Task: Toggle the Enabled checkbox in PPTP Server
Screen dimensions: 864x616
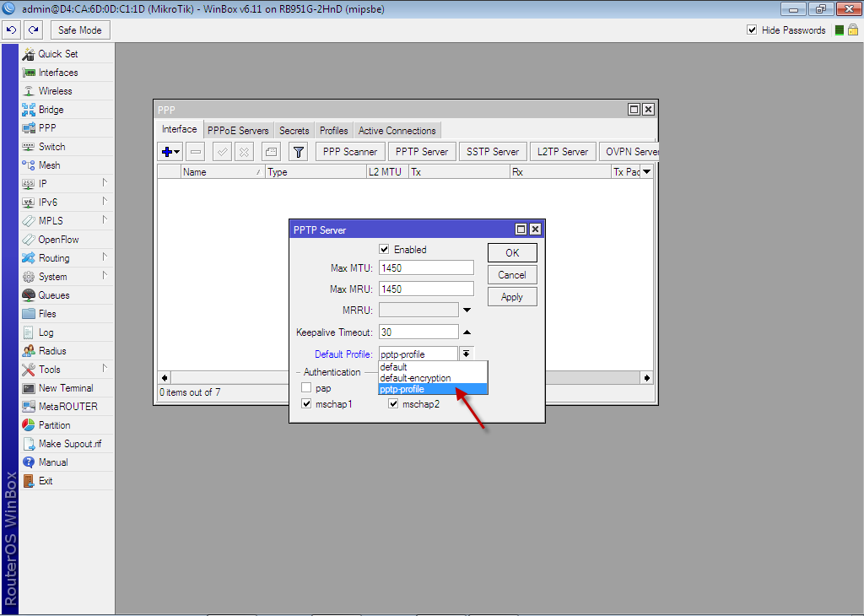Action: coord(384,250)
